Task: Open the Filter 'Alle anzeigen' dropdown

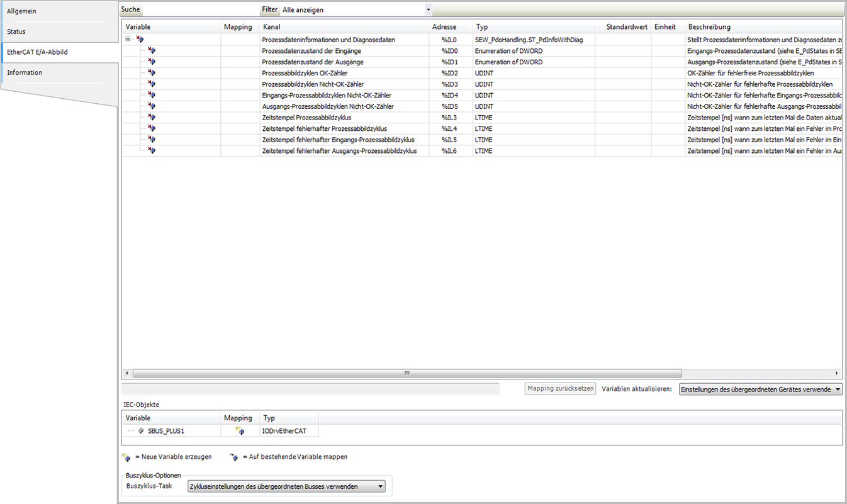Action: tap(428, 10)
